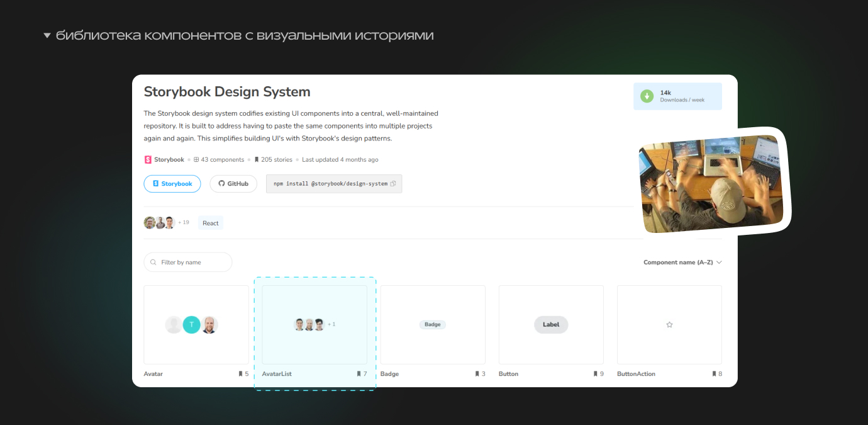Click the Badge pill in Badge preview
This screenshot has width=868, height=425.
433,325
